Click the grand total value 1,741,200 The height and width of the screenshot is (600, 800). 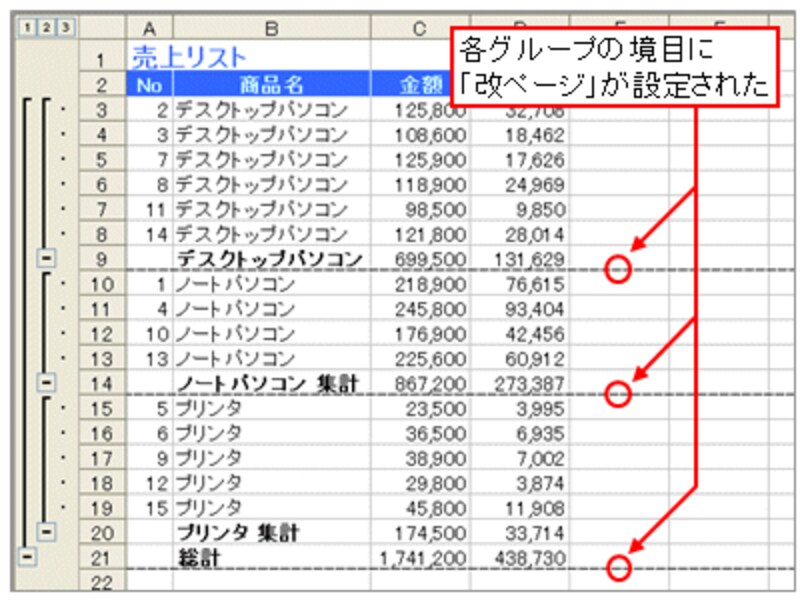[418, 557]
